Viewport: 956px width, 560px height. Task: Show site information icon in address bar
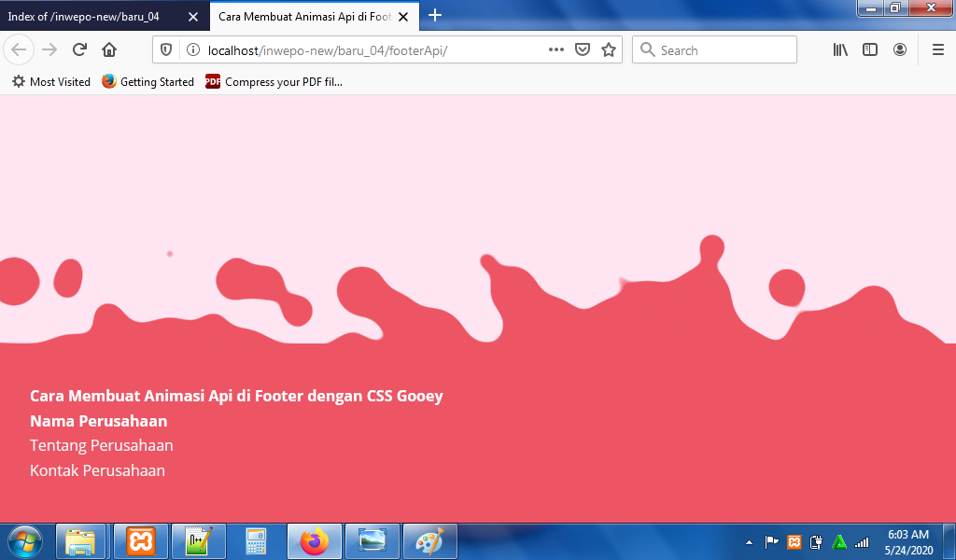pos(192,50)
